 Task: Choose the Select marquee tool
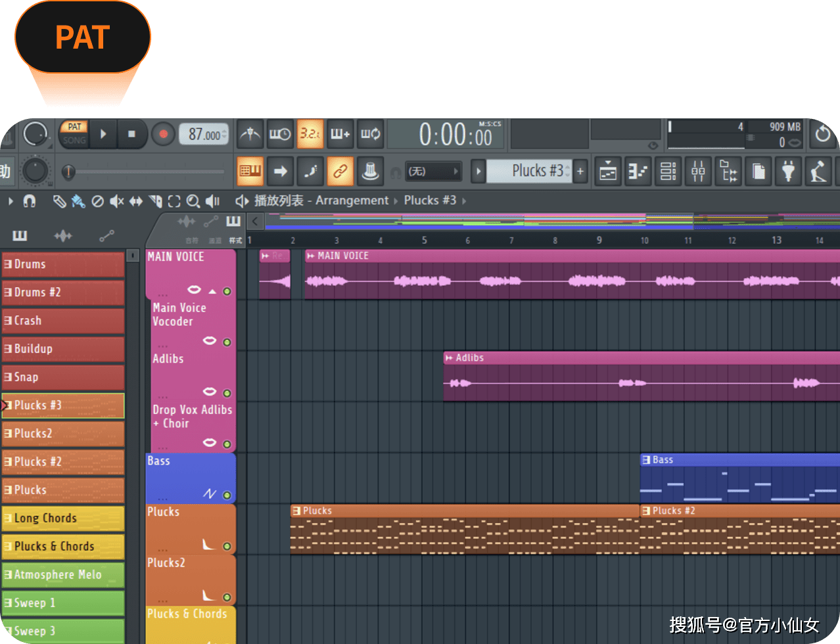174,201
